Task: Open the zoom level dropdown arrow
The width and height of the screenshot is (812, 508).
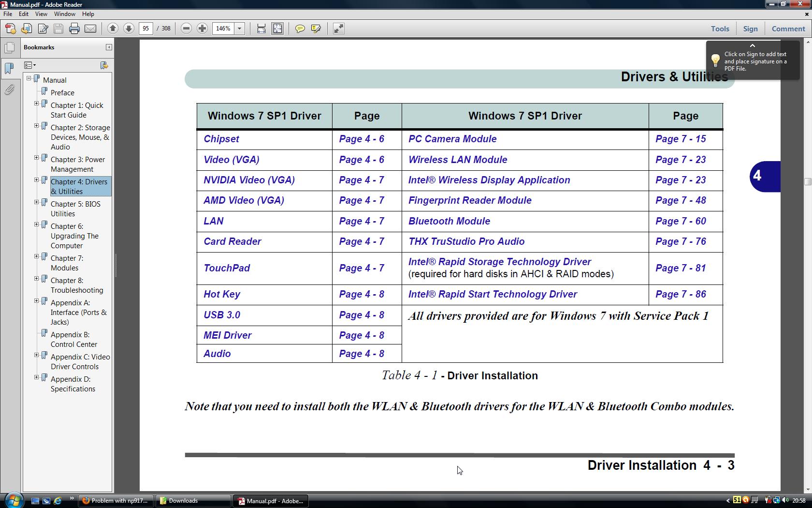Action: [239, 29]
